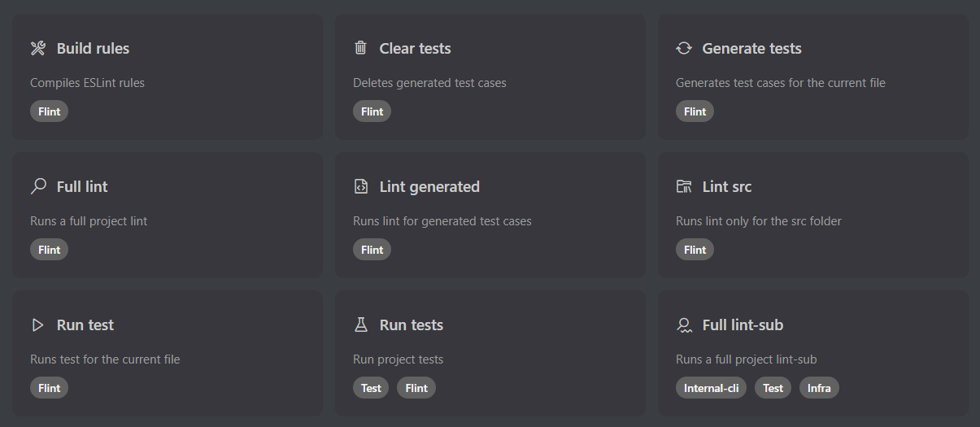Click the Internal-cli tag on Full lint-sub
The width and height of the screenshot is (980, 427).
click(x=712, y=388)
